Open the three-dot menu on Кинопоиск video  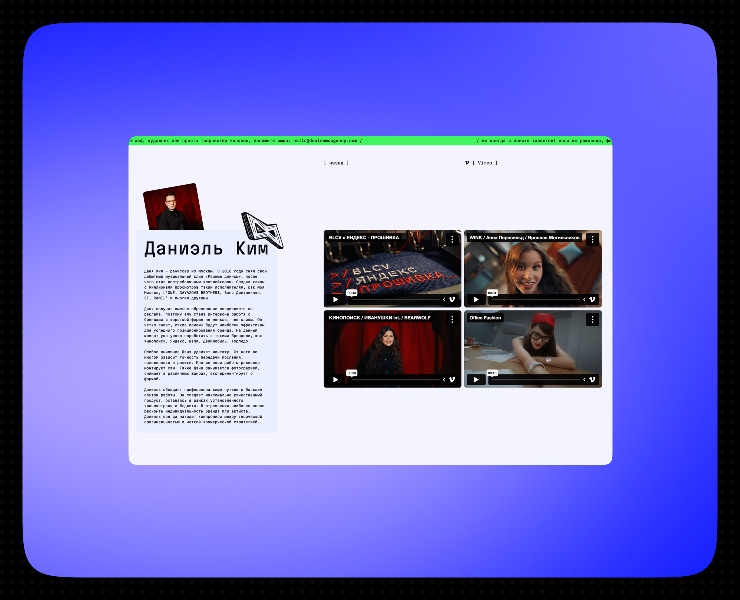click(452, 320)
